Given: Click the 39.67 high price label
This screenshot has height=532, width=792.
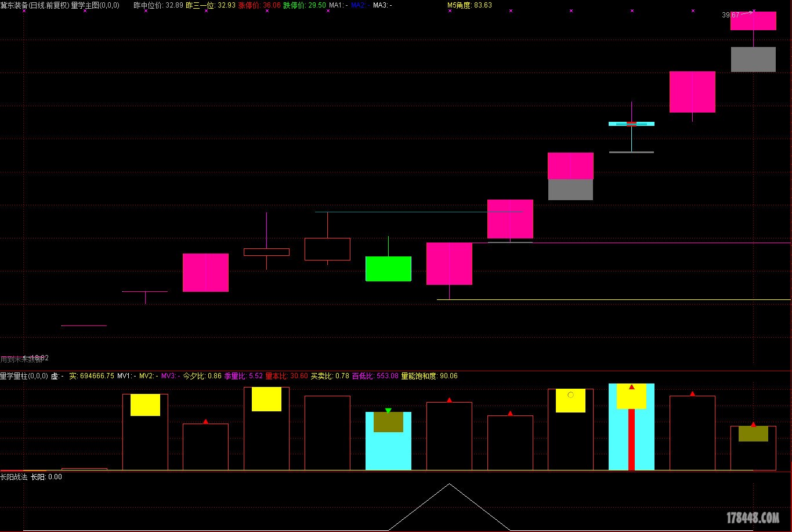Looking at the screenshot, I should [730, 15].
